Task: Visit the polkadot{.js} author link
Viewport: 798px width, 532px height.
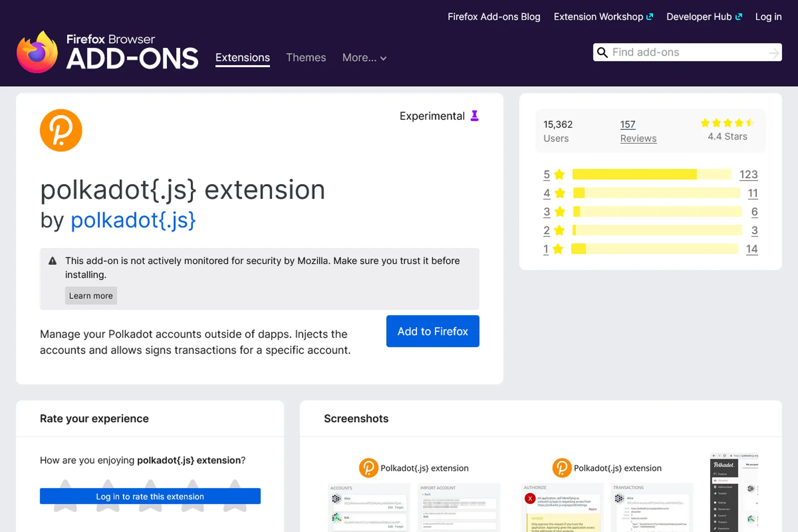Action: [x=133, y=220]
